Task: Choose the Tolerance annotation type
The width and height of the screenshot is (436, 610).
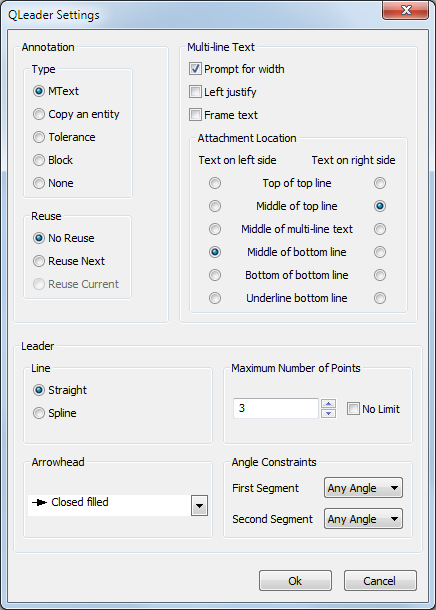Action: coord(64,137)
